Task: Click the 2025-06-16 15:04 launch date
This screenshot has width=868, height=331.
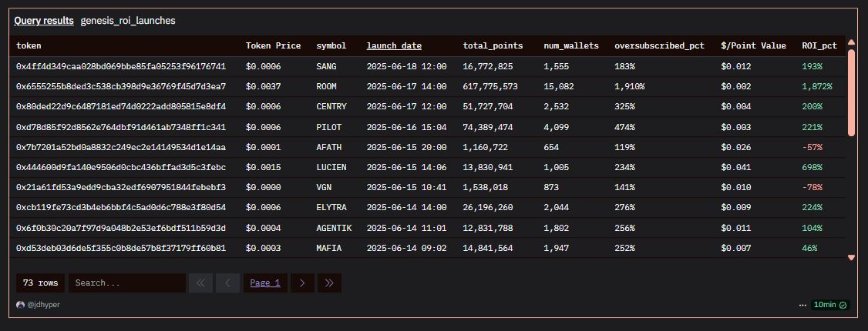Action: point(406,127)
